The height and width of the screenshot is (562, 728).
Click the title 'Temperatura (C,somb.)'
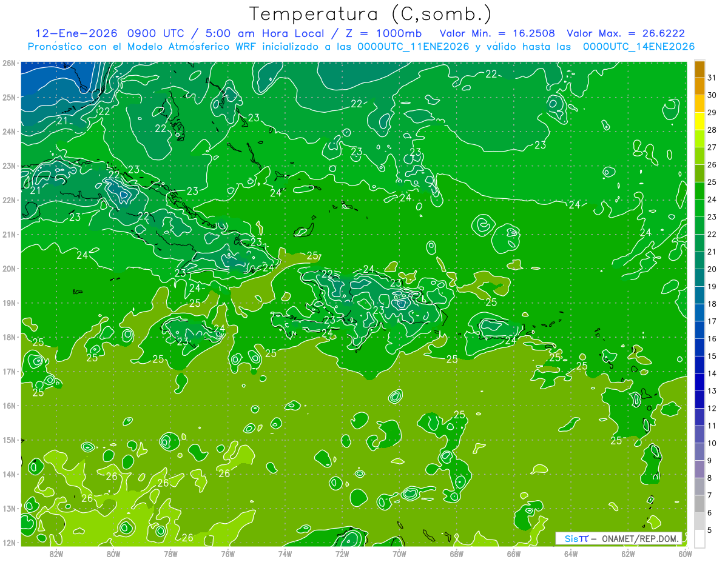[370, 14]
